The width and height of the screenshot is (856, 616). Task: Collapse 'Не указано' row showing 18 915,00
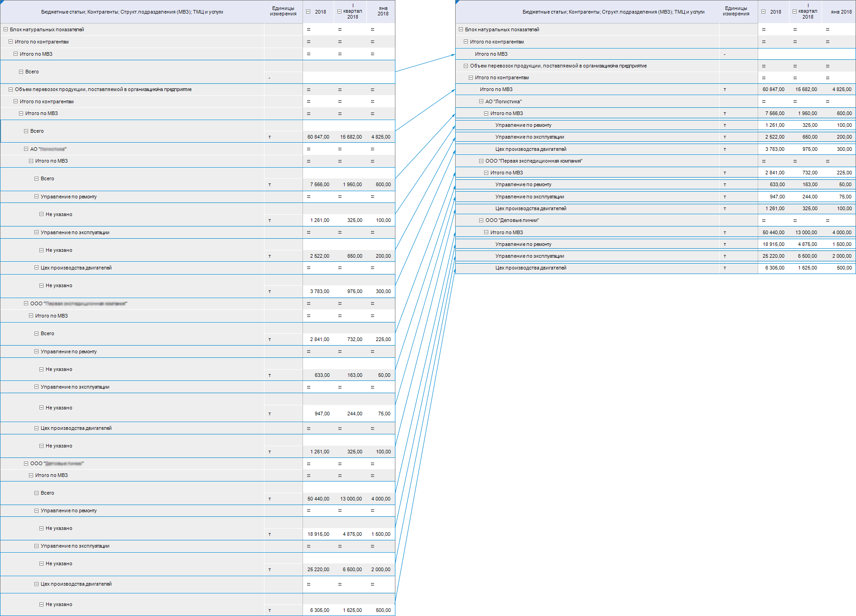point(42,529)
